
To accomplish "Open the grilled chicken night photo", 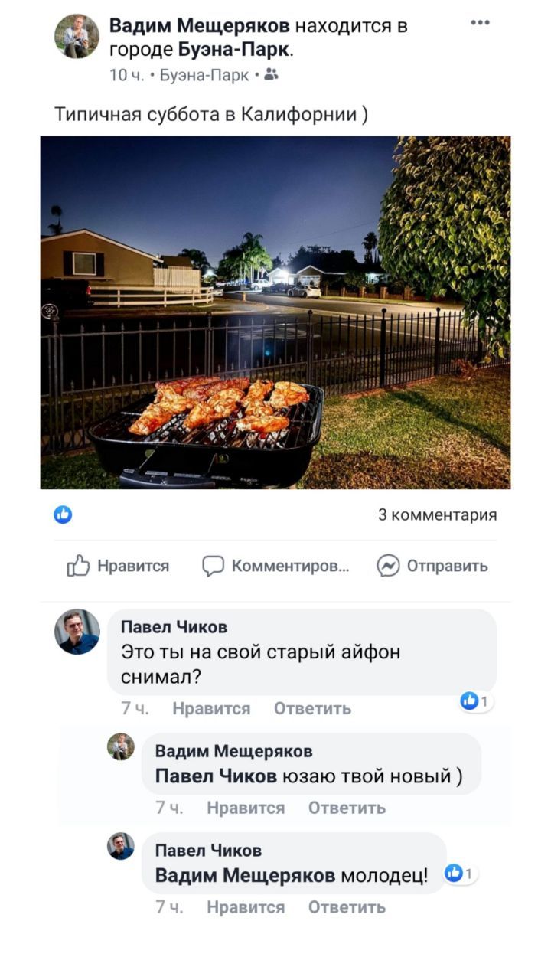I will pos(275,312).
